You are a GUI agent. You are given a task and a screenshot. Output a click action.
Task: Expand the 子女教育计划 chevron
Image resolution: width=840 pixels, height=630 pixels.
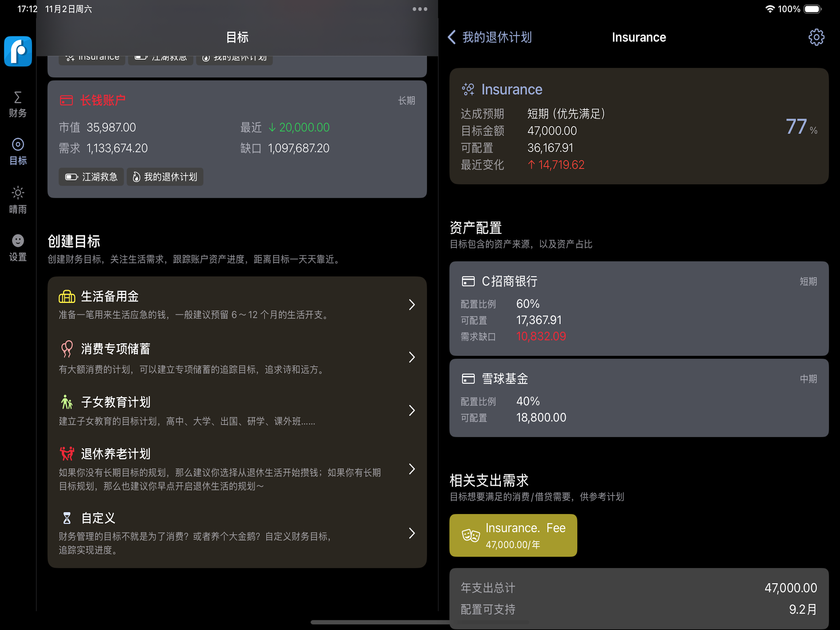412,410
